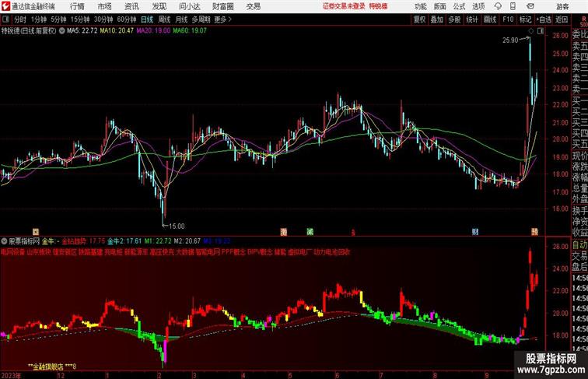This screenshot has width=588, height=379.
Task: Open the 发现 menu
Action: pos(159,6)
